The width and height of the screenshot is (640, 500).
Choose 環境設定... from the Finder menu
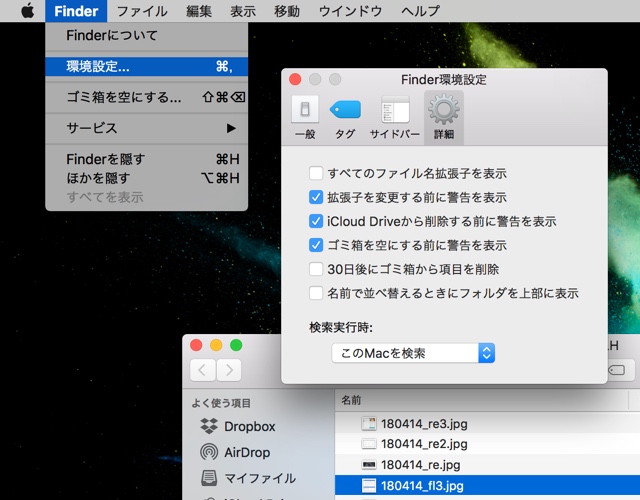pyautogui.click(x=147, y=66)
